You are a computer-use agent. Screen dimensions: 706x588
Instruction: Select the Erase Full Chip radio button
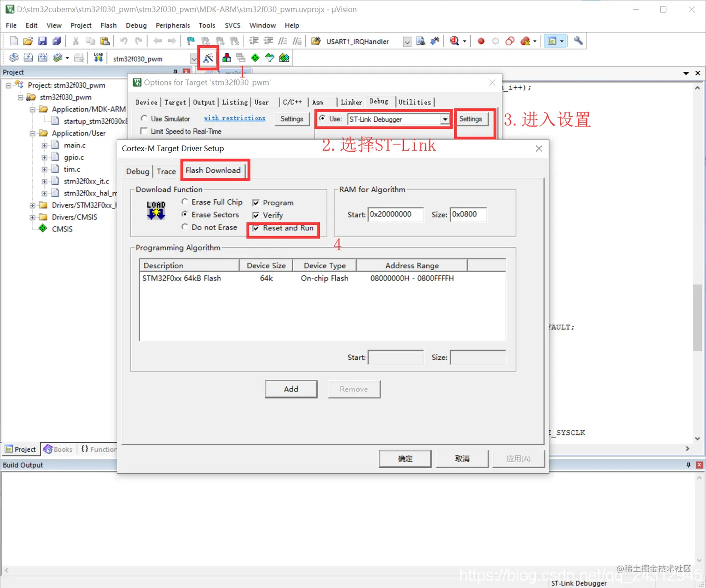pyautogui.click(x=185, y=202)
